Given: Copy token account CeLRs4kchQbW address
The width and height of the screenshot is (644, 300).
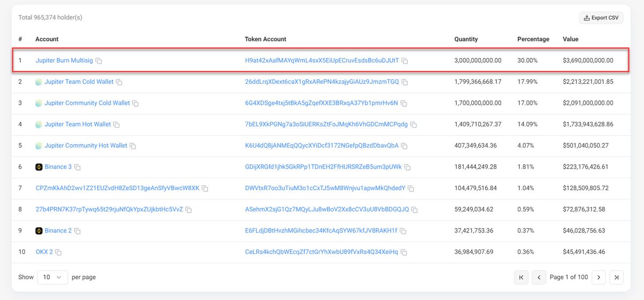Looking at the screenshot, I should tap(404, 253).
